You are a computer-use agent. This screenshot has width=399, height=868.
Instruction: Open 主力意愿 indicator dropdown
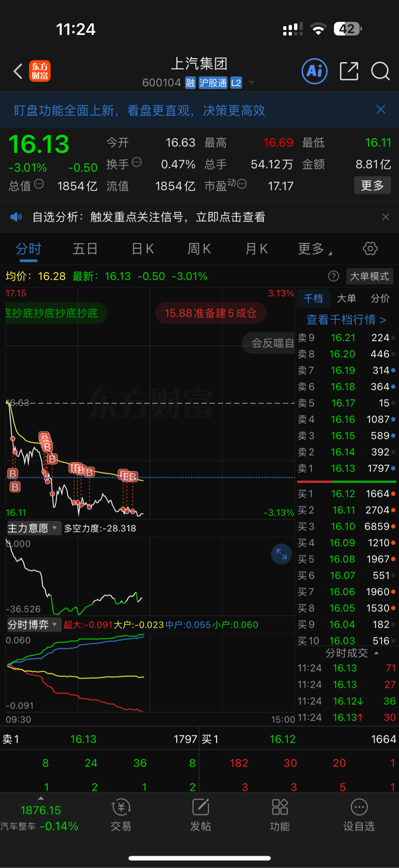(34, 528)
